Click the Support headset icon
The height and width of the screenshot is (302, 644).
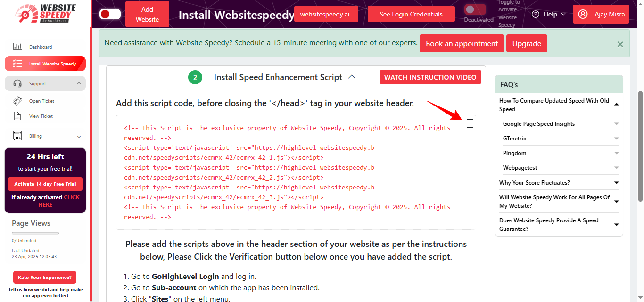click(x=17, y=83)
